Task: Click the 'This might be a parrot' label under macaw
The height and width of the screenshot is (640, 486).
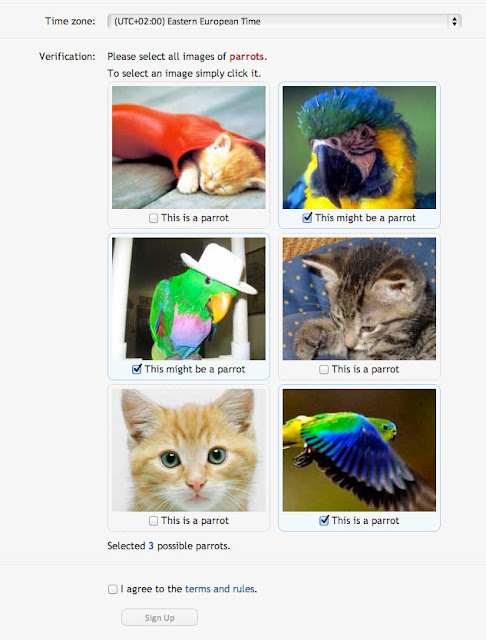Action: (x=365, y=218)
